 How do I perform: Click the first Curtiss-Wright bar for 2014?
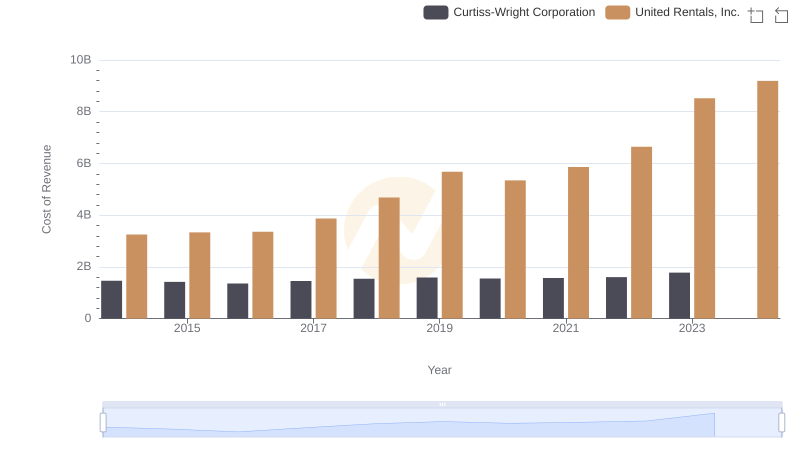(112, 300)
